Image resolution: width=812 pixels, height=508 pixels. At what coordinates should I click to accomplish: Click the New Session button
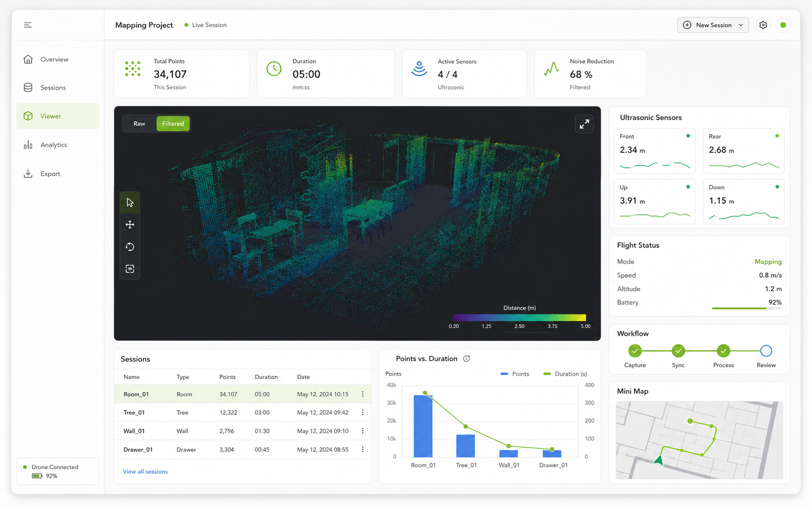click(713, 25)
